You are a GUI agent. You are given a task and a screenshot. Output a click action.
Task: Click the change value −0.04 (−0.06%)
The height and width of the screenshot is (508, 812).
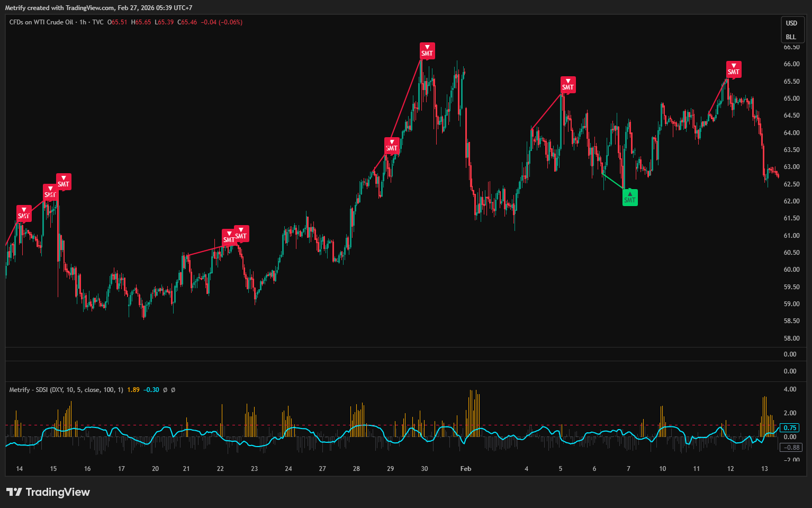tap(222, 22)
